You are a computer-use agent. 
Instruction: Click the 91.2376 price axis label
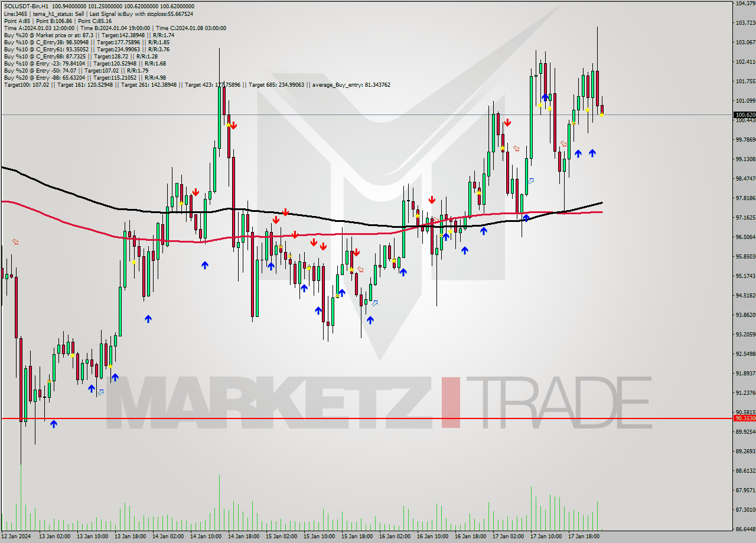[745, 392]
